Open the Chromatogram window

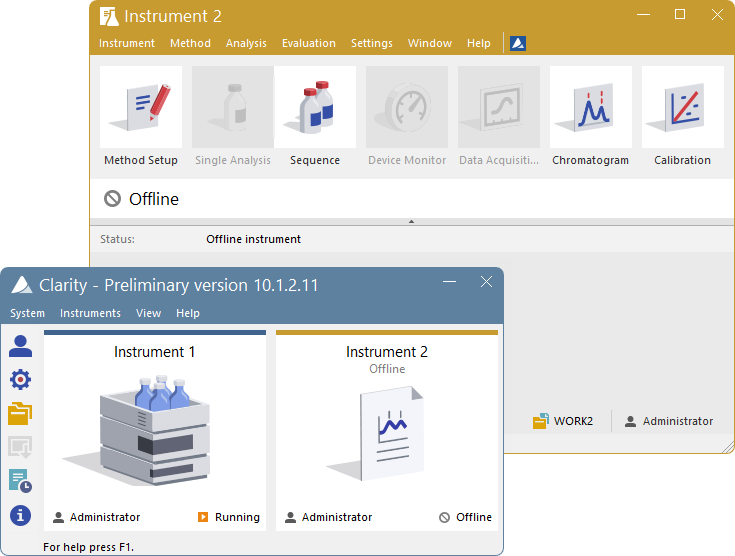coord(590,116)
